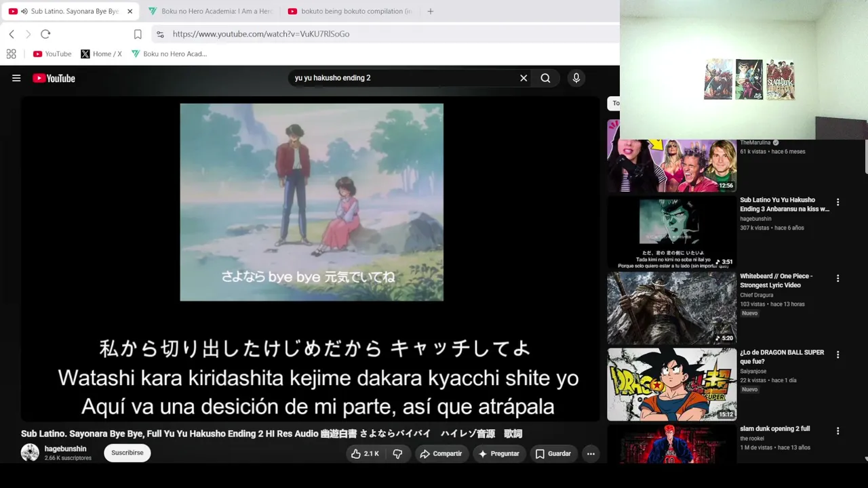Go back to the previous page

click(x=12, y=34)
